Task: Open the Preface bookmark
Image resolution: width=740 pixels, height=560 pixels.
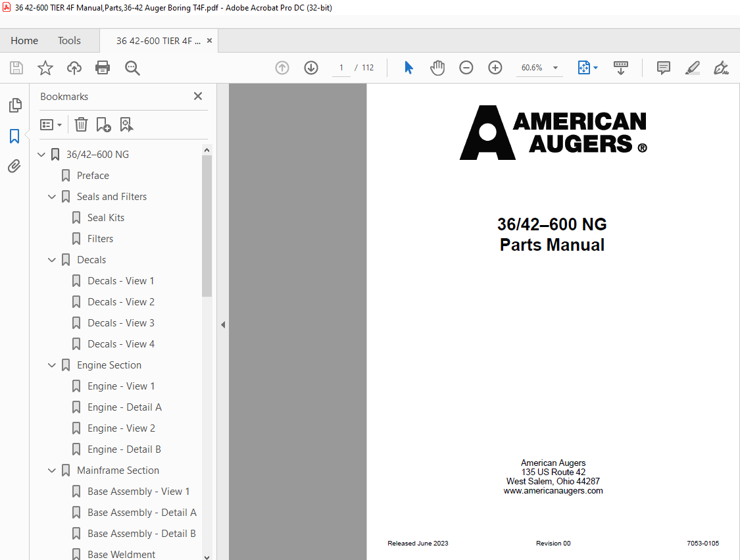Action: click(93, 176)
